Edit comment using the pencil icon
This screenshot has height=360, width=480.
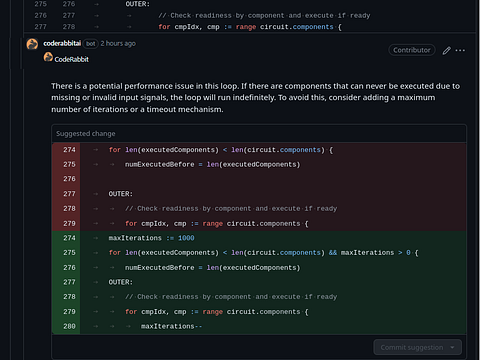tap(447, 50)
